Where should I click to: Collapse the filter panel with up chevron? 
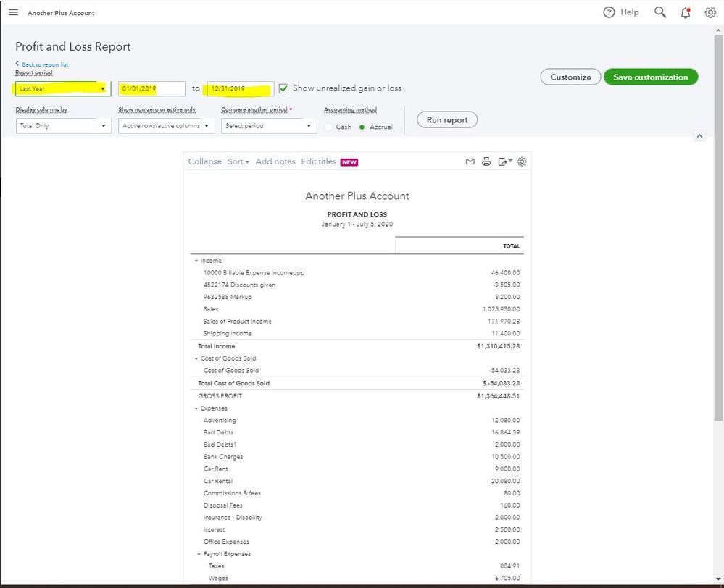point(699,135)
